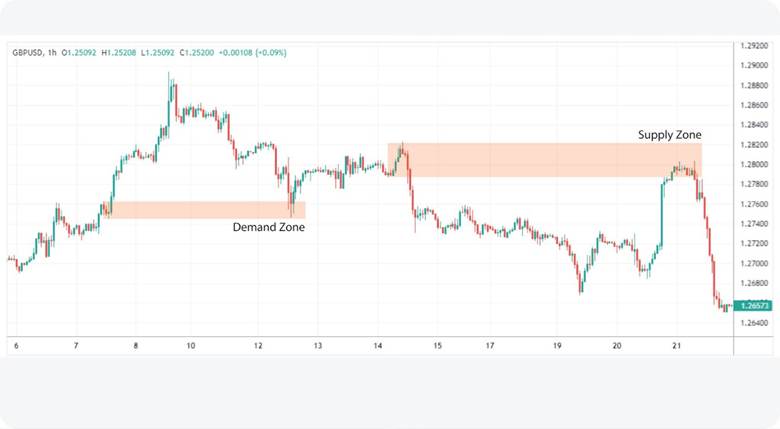The height and width of the screenshot is (429, 780).
Task: Select date 19 on the time axis
Action: [558, 345]
